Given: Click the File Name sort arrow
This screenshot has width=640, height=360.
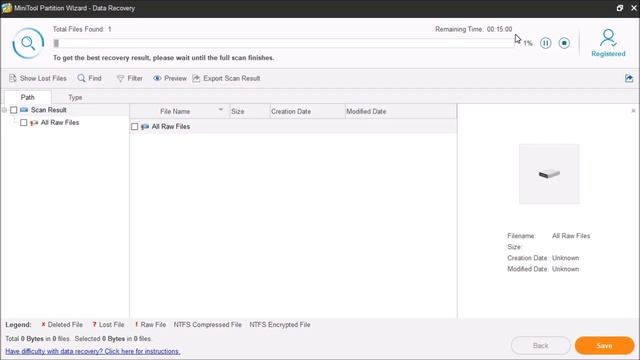Looking at the screenshot, I should click(x=221, y=109).
